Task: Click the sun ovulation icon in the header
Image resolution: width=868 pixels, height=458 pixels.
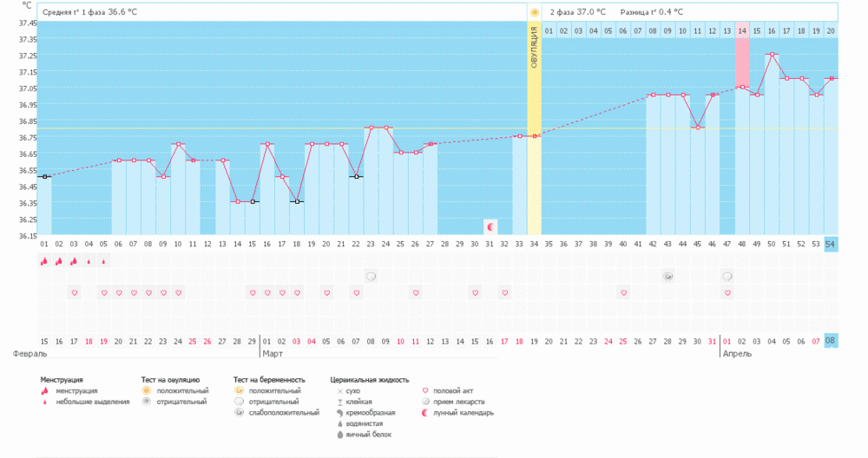Action: 535,13
